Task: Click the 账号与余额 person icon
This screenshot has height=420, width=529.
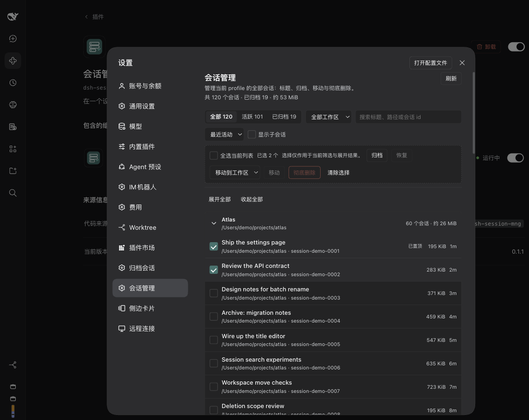Action: click(122, 86)
